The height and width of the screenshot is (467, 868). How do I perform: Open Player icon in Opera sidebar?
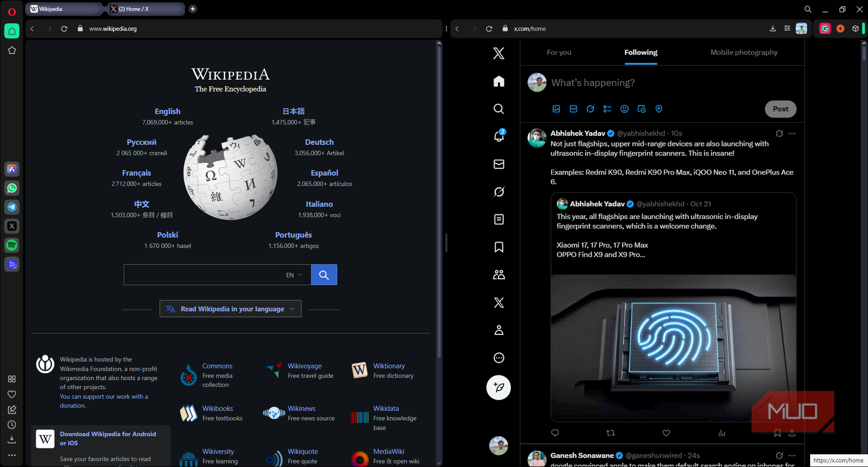[12, 264]
